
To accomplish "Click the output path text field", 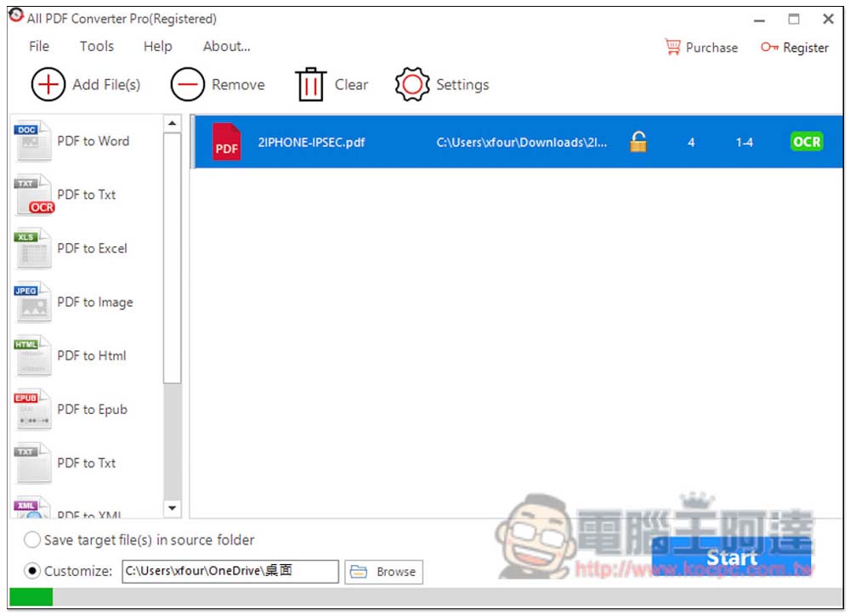I will (x=229, y=571).
